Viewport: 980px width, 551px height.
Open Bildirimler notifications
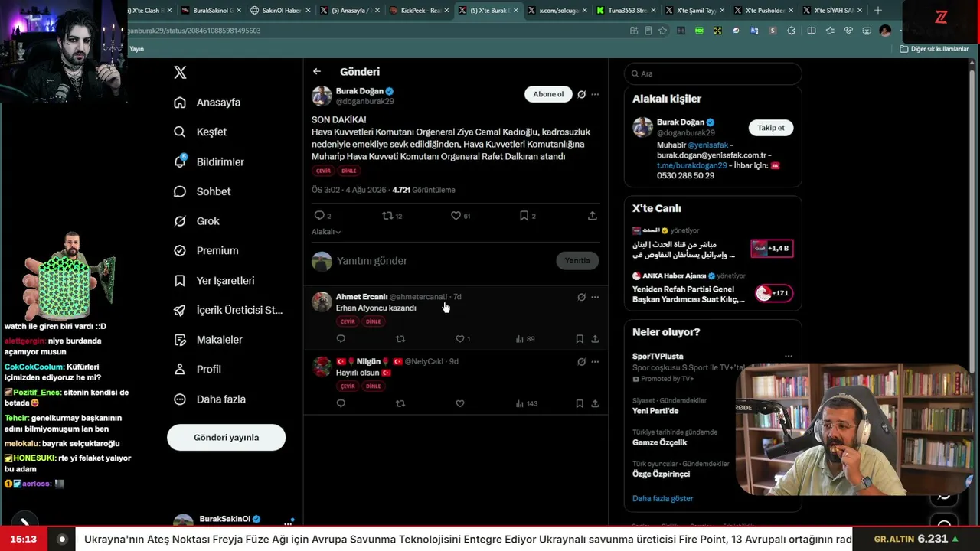[208, 161]
